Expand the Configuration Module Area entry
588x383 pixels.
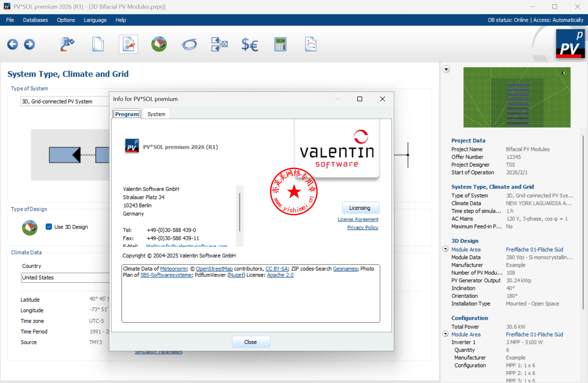tap(446, 334)
